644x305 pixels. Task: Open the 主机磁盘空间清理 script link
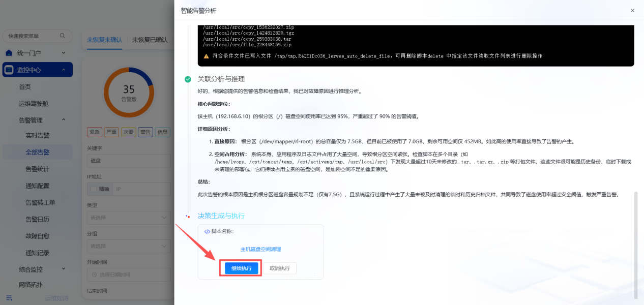(x=260, y=249)
